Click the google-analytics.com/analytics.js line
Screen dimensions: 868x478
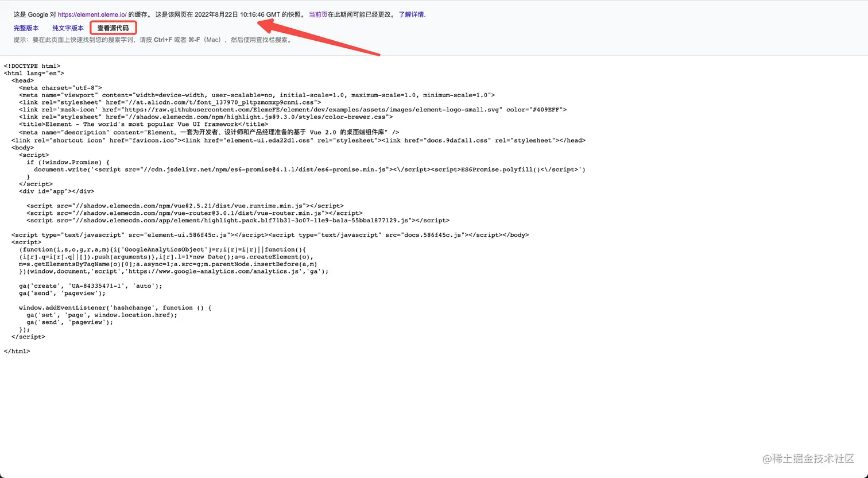(x=174, y=271)
